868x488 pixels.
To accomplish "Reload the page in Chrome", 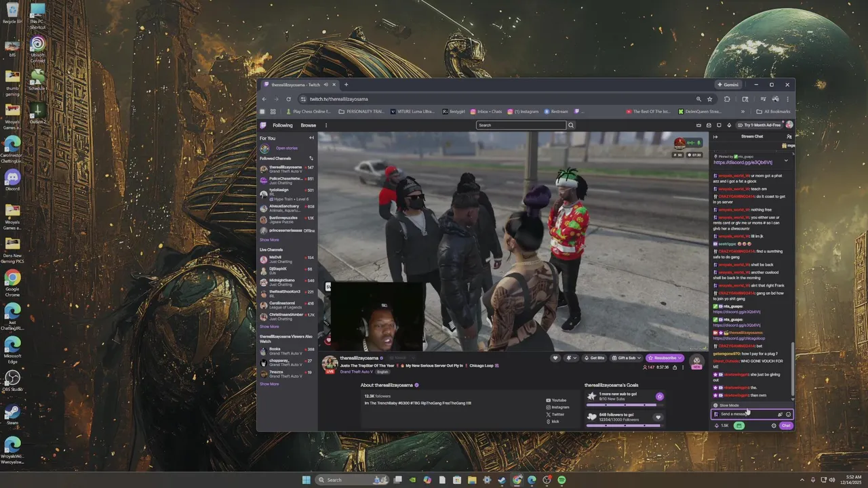I will (288, 99).
